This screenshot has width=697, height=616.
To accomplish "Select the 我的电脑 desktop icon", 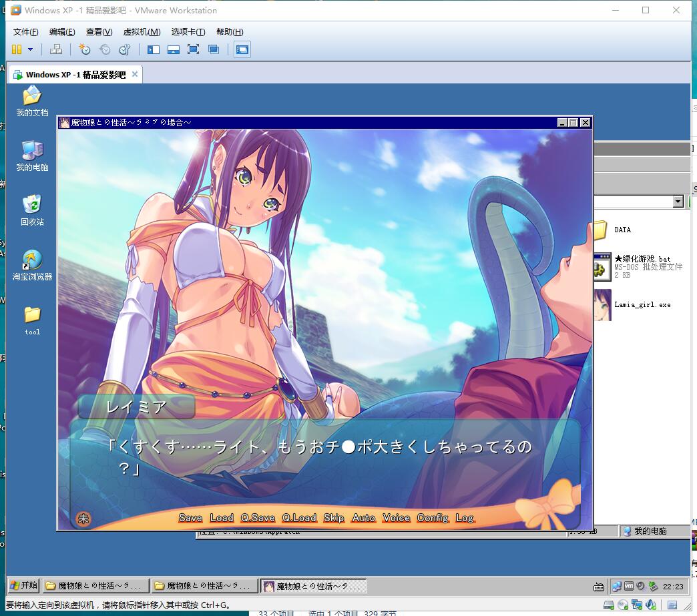I will [32, 156].
